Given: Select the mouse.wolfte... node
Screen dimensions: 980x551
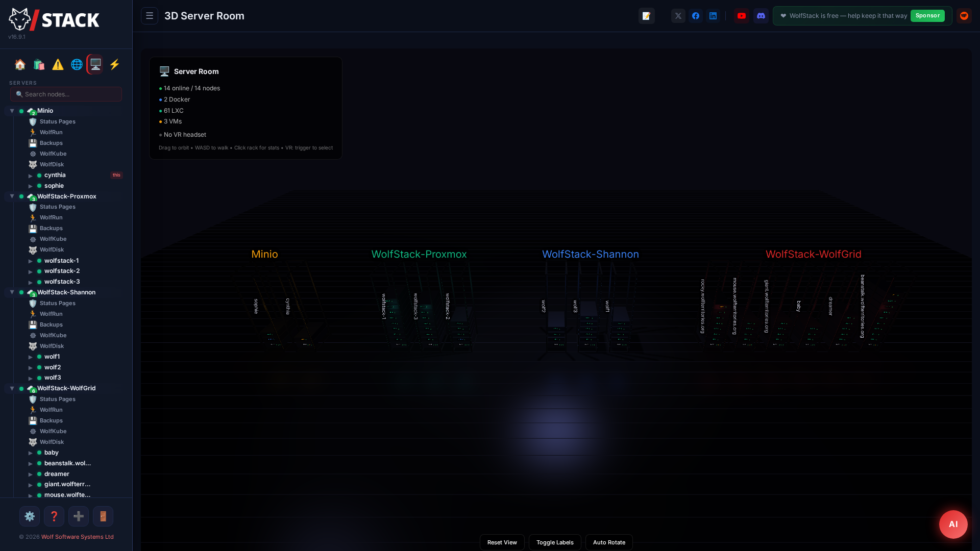Looking at the screenshot, I should click(67, 495).
